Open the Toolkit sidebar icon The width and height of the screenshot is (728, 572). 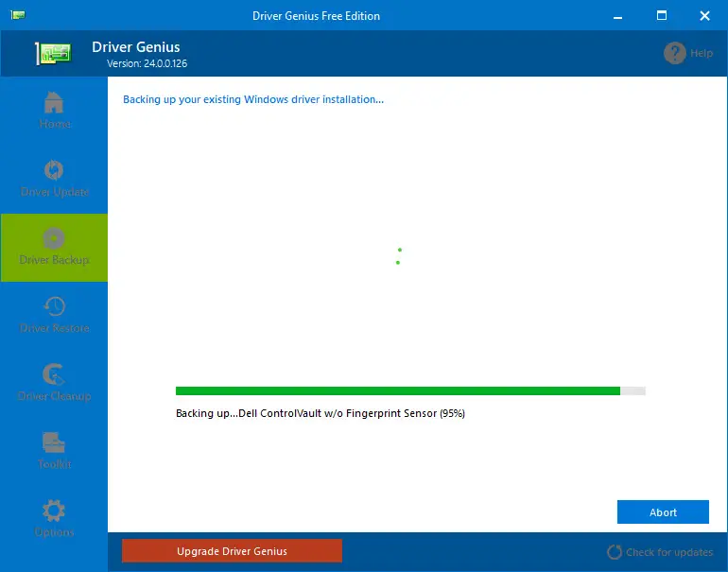(x=54, y=442)
